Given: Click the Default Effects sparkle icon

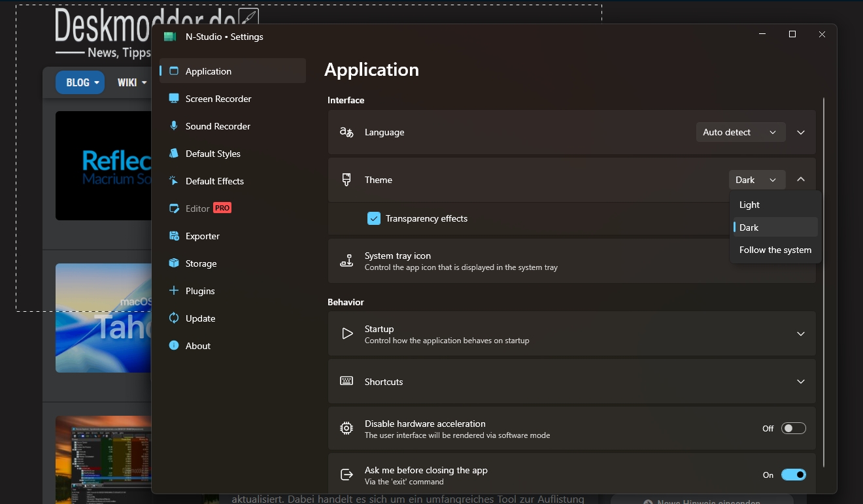Looking at the screenshot, I should [x=174, y=181].
